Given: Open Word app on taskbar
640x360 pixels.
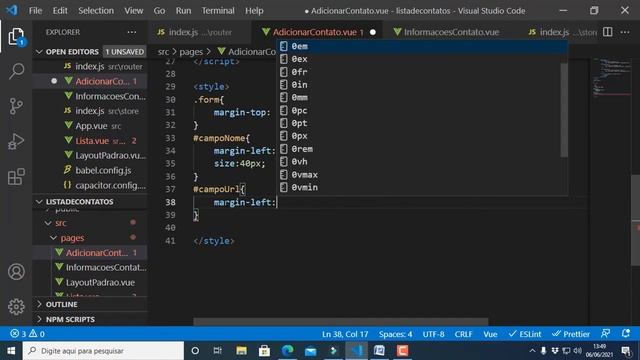Looking at the screenshot, I should coord(379,351).
